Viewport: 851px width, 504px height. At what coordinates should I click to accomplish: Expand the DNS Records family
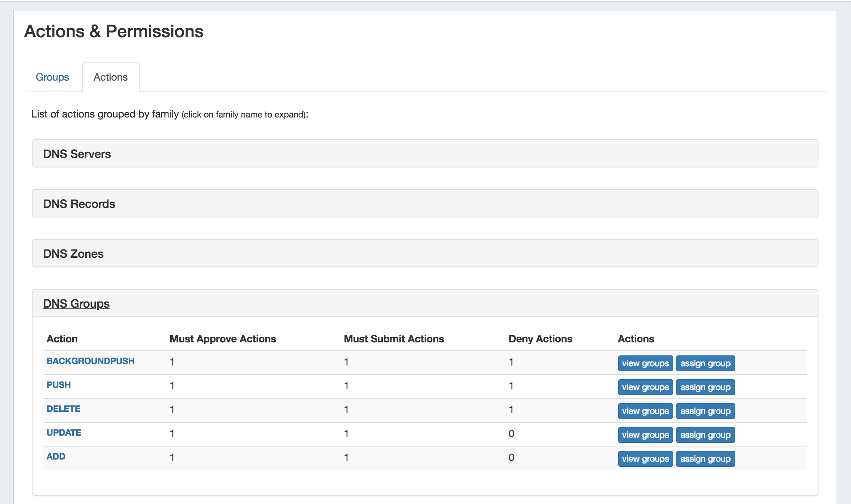(x=79, y=204)
